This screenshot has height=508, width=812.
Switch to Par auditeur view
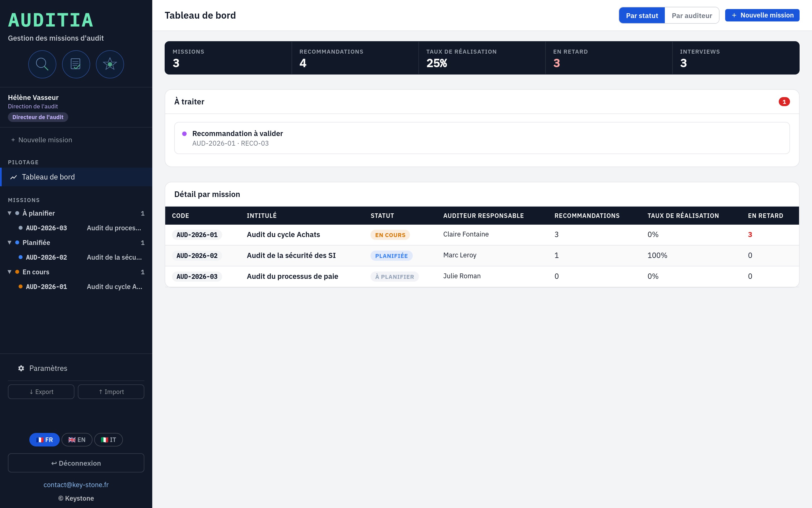(692, 16)
